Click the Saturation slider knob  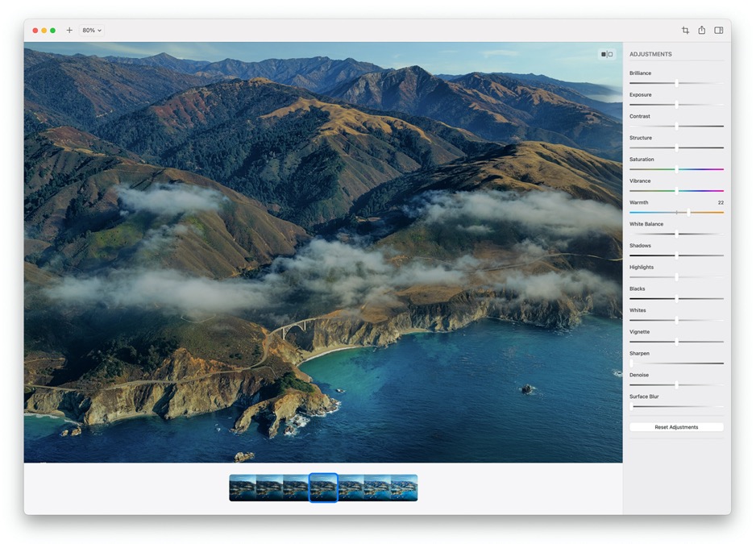676,169
